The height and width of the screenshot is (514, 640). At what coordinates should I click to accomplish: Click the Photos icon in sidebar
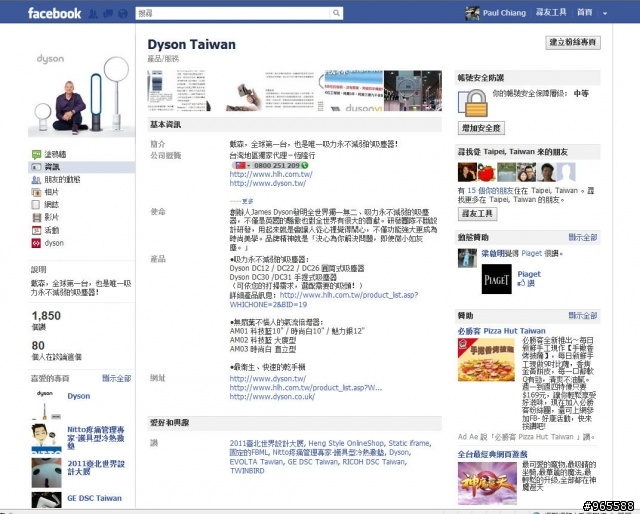(x=36, y=192)
